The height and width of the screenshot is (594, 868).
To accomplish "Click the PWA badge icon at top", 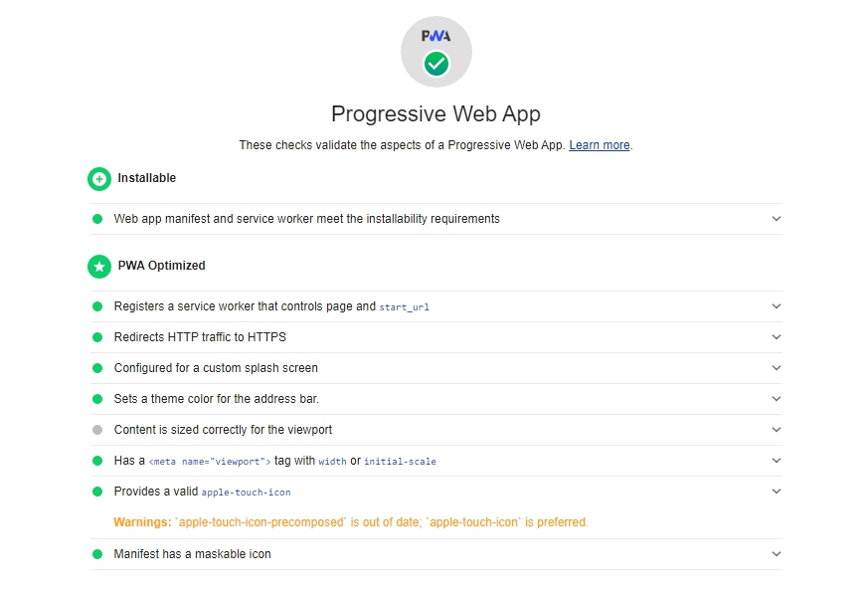I will 435,52.
